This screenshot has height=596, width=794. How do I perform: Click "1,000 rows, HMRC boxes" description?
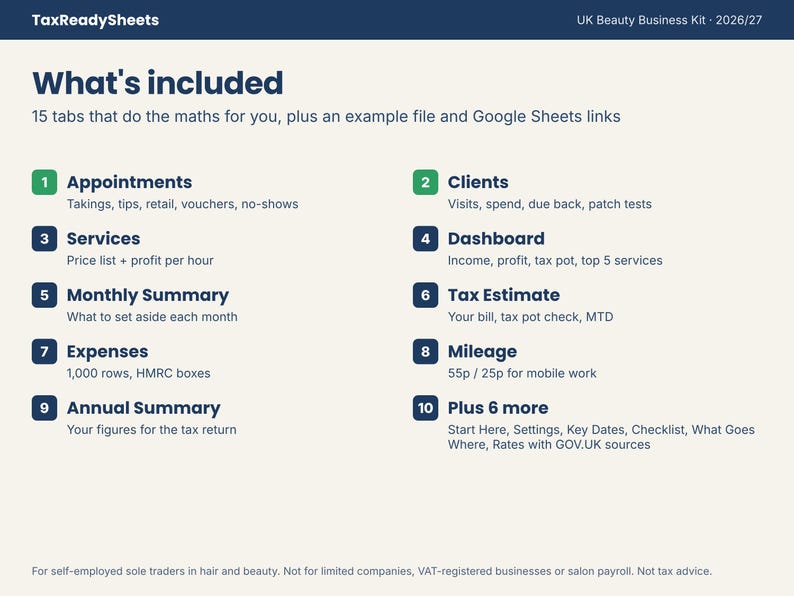(138, 373)
